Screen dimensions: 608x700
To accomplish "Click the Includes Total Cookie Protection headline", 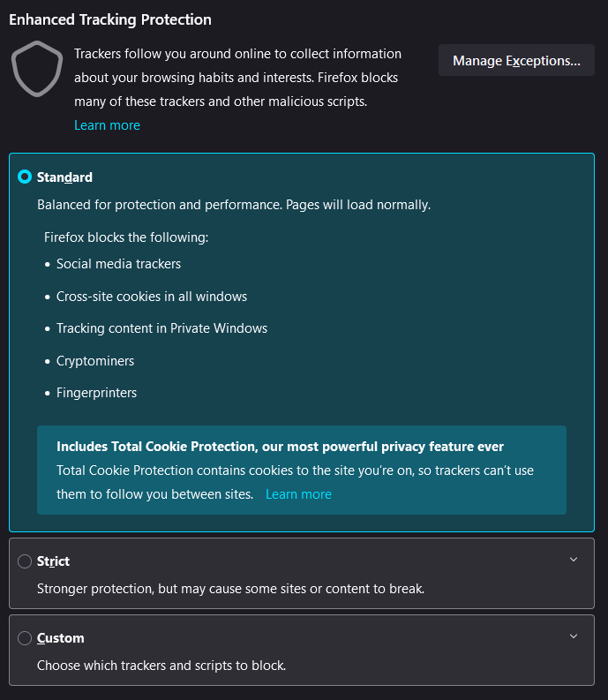I will (x=281, y=447).
